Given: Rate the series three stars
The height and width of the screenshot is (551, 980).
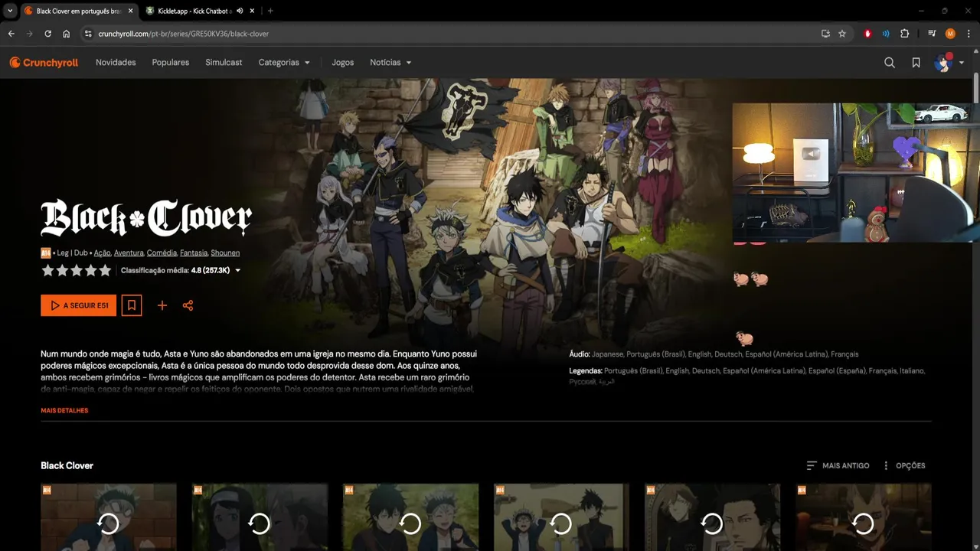Looking at the screenshot, I should (x=77, y=270).
